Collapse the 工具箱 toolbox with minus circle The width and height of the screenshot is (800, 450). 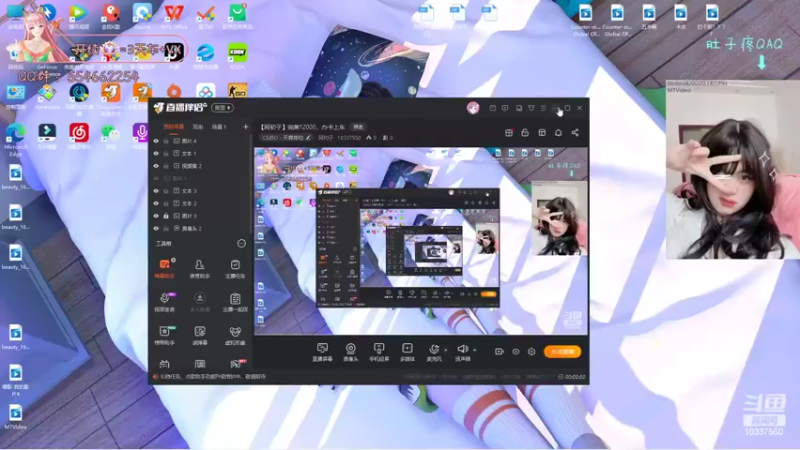[241, 243]
